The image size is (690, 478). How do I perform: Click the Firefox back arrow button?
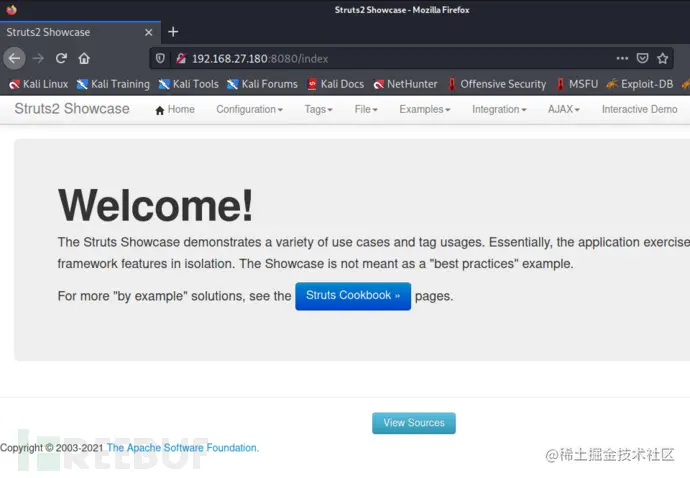click(14, 58)
